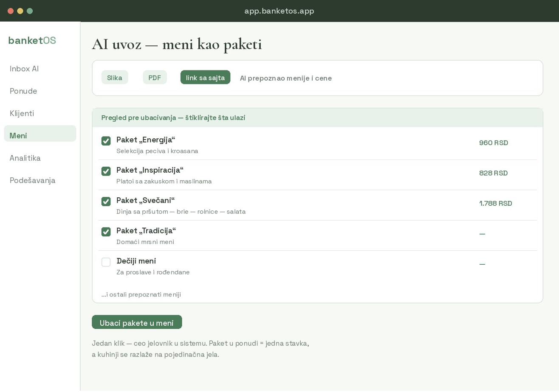
Task: Click the Ubaci pakete u meni button
Action: point(137,322)
